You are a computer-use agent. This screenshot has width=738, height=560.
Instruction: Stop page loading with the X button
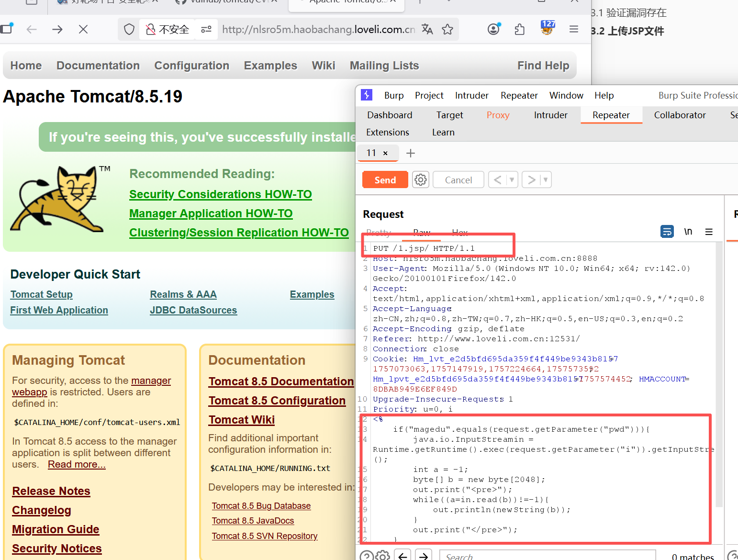(83, 30)
